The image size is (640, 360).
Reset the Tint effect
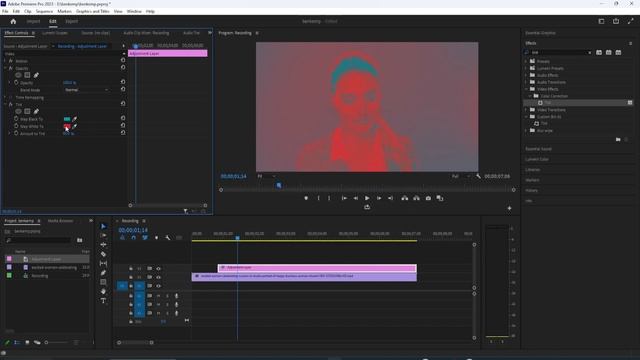123,104
